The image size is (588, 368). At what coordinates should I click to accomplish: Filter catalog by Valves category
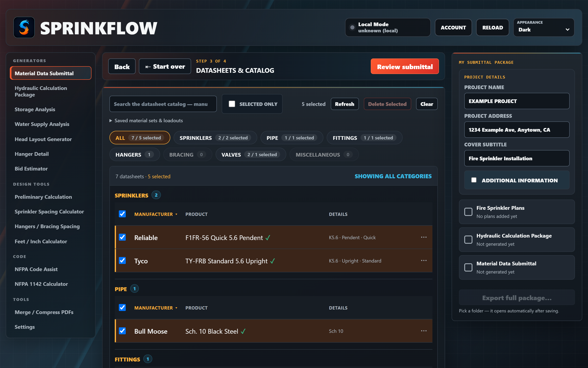tap(251, 155)
